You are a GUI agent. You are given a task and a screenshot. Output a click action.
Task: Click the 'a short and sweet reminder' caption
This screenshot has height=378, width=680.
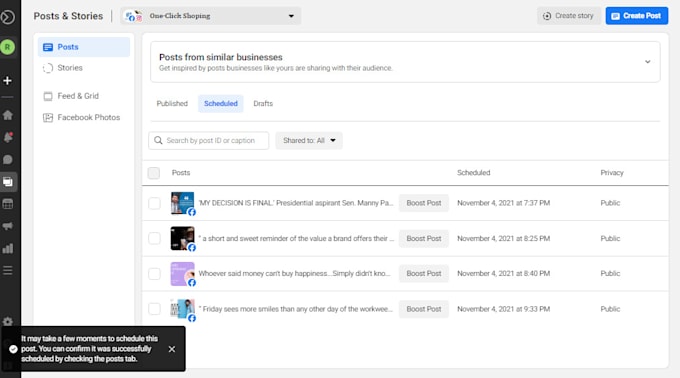click(x=296, y=238)
